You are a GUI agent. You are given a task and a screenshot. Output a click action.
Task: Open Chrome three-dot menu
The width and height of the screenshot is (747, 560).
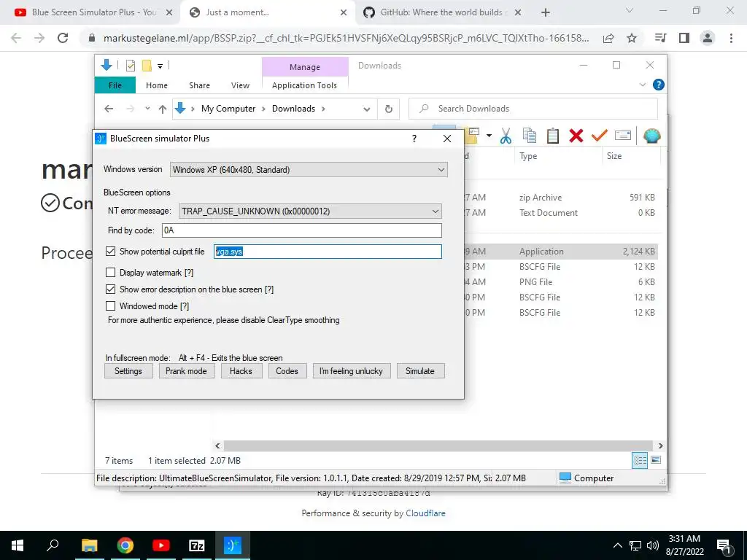(731, 38)
